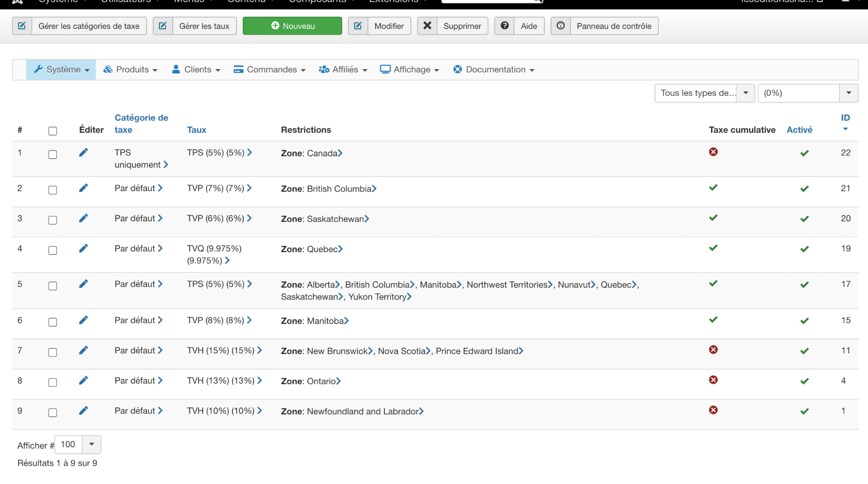Select the checkbox for Saskatchewan TVP 6% row

coord(52,220)
